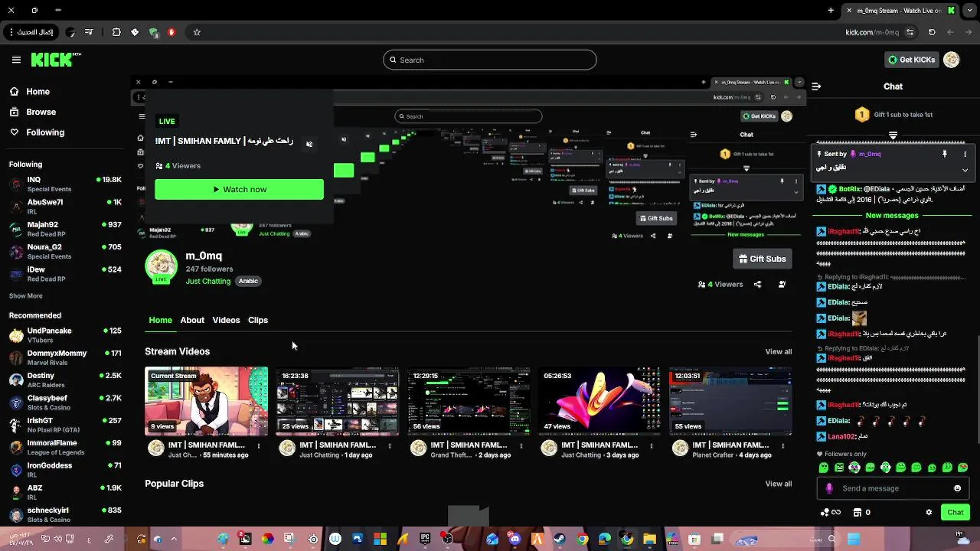Open the emoji picker in chat input
980x551 pixels.
[x=957, y=488]
